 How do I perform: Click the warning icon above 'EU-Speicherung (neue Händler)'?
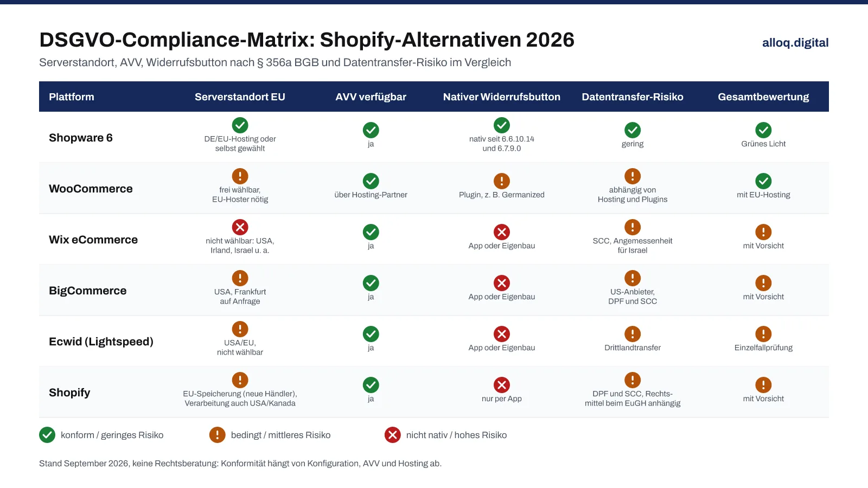[240, 380]
